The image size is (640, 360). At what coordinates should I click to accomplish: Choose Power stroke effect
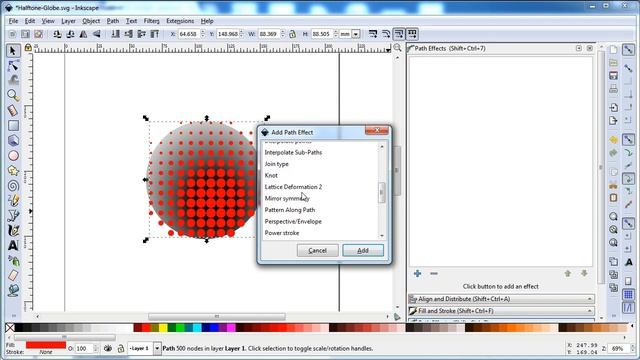(x=282, y=233)
